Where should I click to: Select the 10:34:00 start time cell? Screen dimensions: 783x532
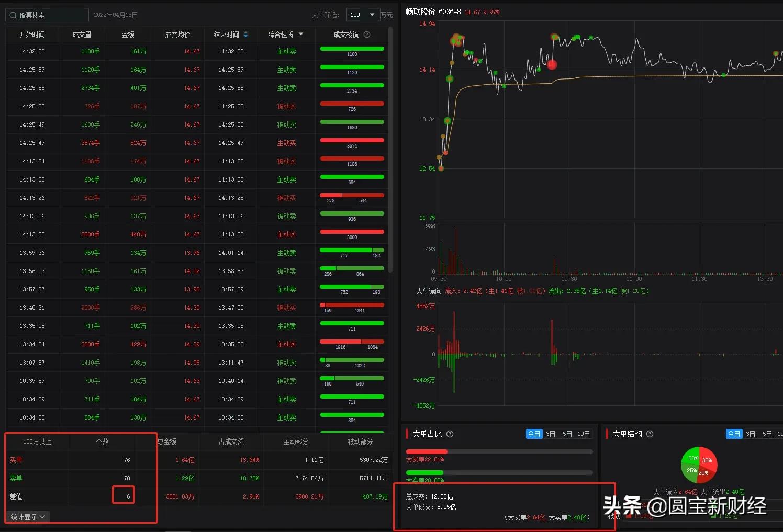32,417
